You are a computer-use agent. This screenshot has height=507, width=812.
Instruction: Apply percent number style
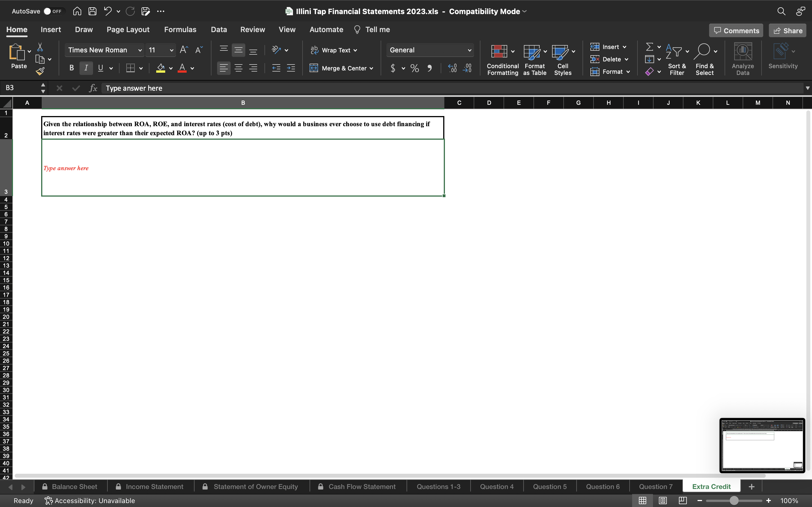point(414,68)
